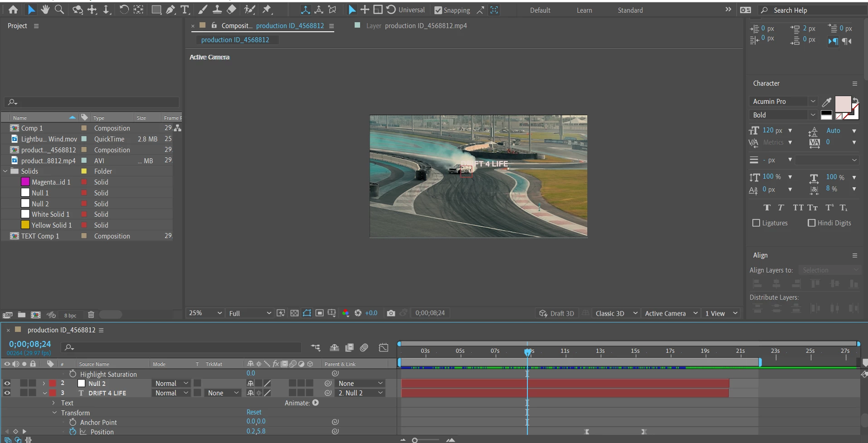The image size is (868, 443).
Task: Delete selected project item with trash icon
Action: (91, 315)
